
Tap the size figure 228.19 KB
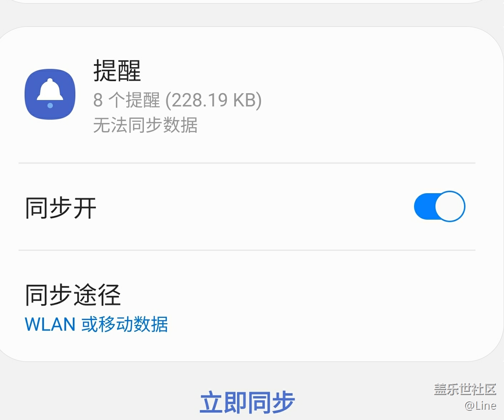point(213,100)
